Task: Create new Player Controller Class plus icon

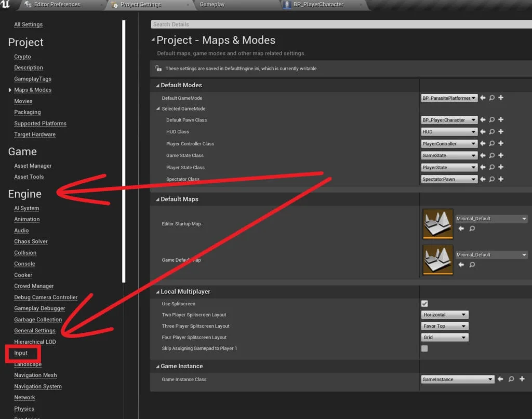Action: 501,143
